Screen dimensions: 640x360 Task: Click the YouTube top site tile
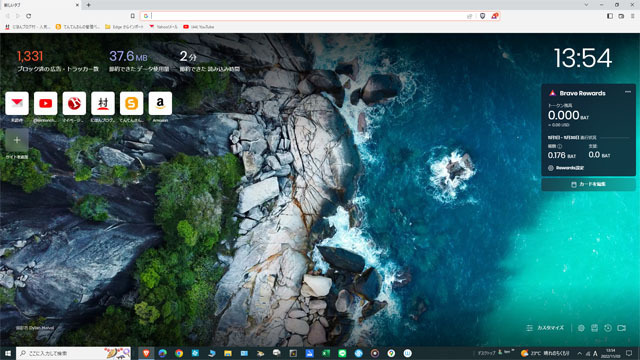click(45, 103)
